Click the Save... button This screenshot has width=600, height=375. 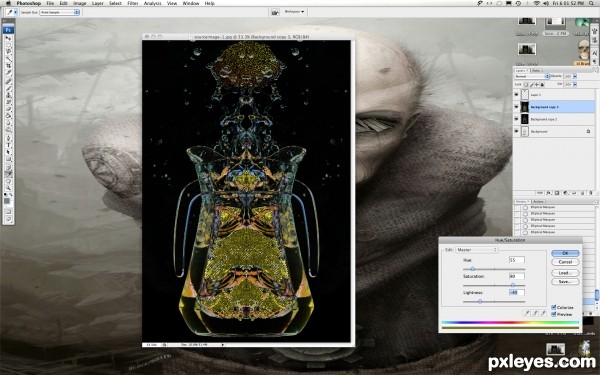(565, 282)
